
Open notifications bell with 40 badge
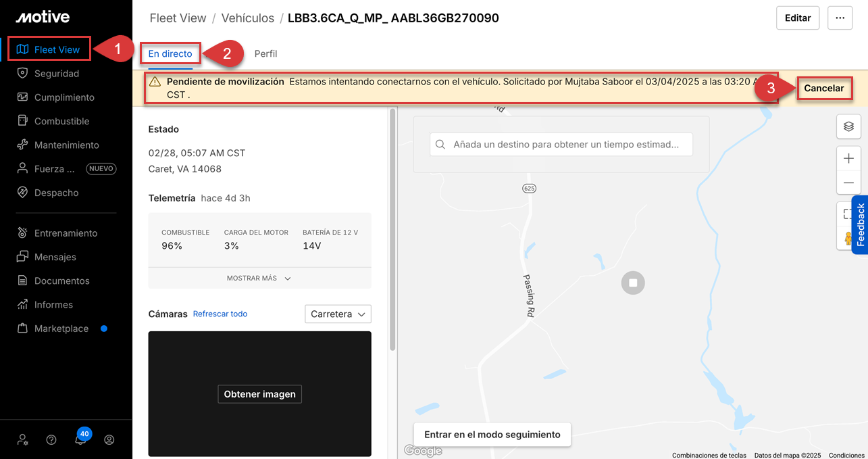[81, 437]
